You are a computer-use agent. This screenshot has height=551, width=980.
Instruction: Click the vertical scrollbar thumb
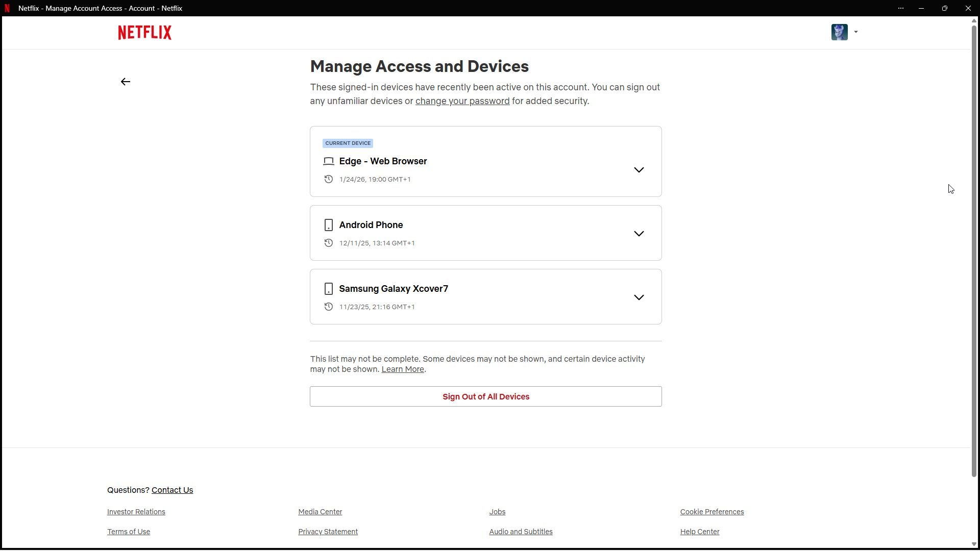click(974, 251)
